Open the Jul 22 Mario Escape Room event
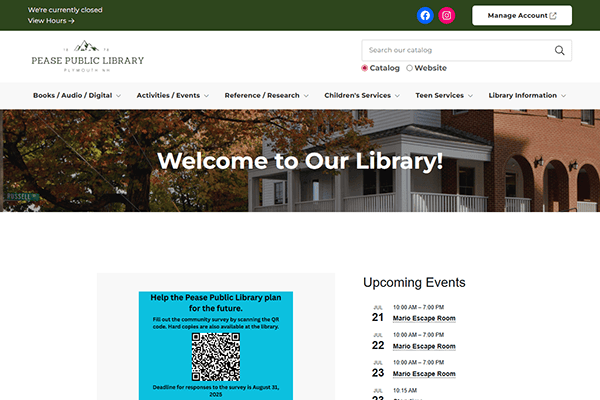The width and height of the screenshot is (600, 400). click(x=424, y=346)
